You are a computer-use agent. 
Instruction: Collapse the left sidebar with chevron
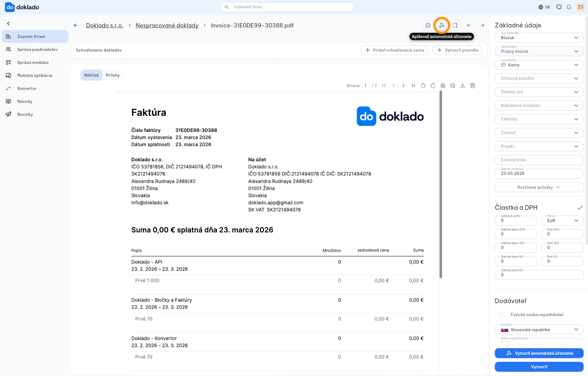(8, 23)
